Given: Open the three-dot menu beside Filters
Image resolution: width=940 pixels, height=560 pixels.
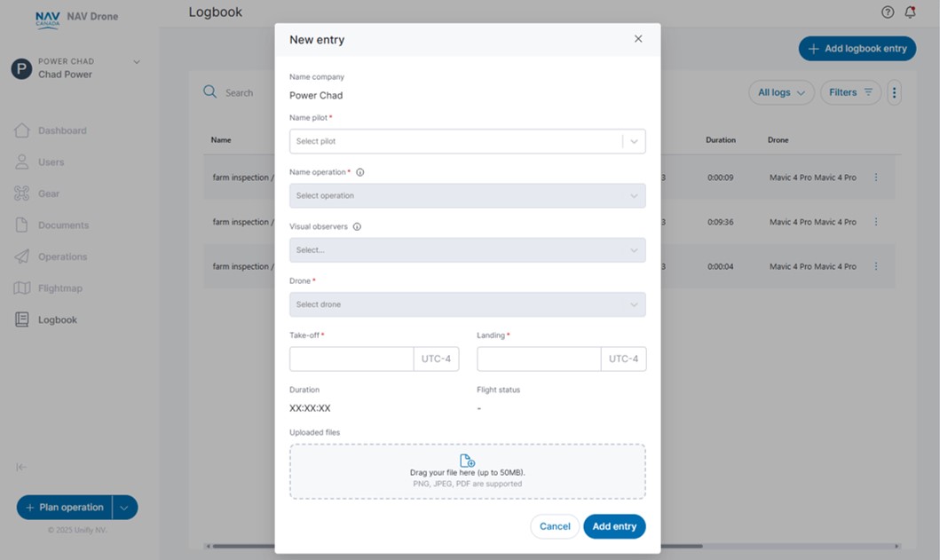Looking at the screenshot, I should point(894,92).
